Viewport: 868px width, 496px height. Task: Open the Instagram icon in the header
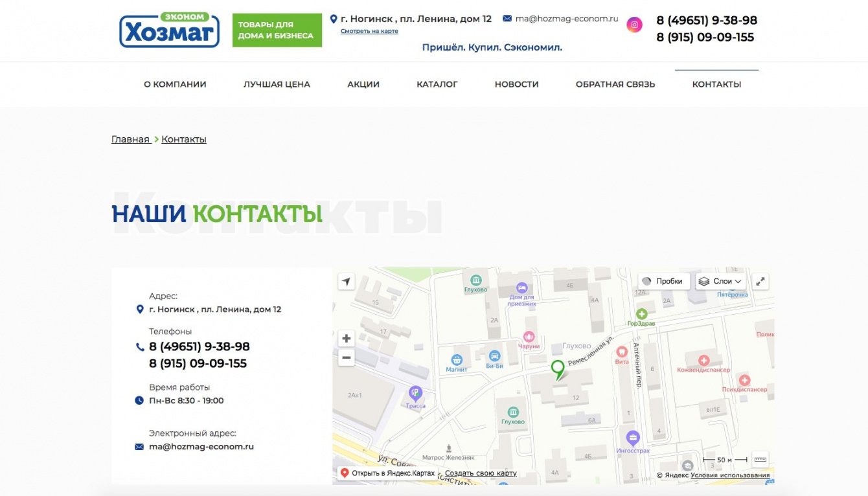click(x=634, y=25)
